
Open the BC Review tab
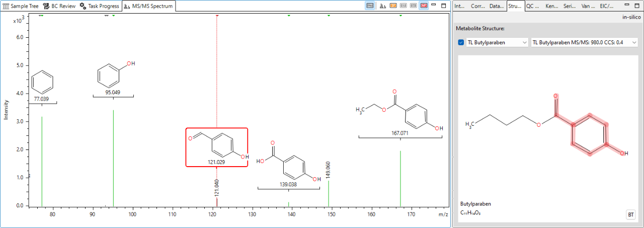[59, 6]
